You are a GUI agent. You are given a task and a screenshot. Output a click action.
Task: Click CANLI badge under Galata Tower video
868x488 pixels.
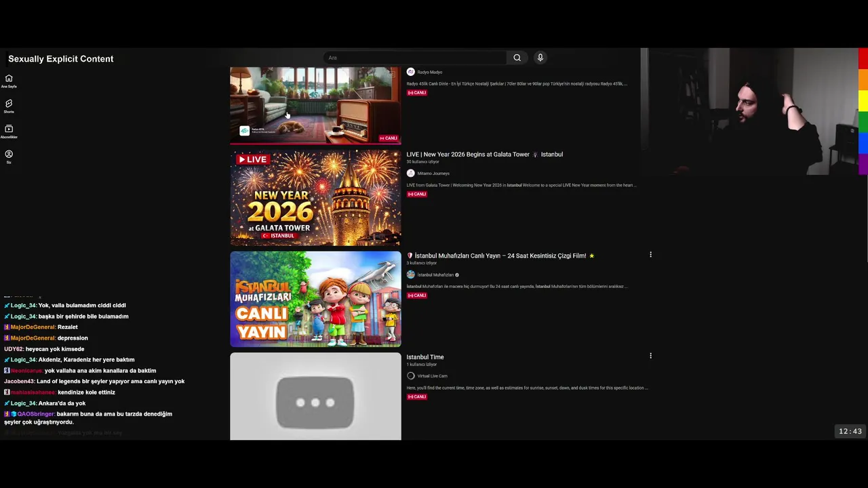click(417, 195)
